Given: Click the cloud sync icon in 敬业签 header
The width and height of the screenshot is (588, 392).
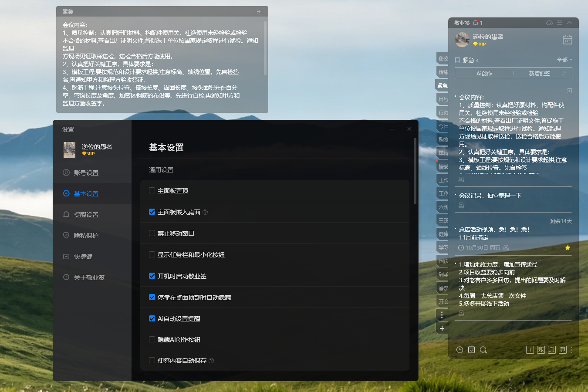Looking at the screenshot, I should (x=550, y=23).
